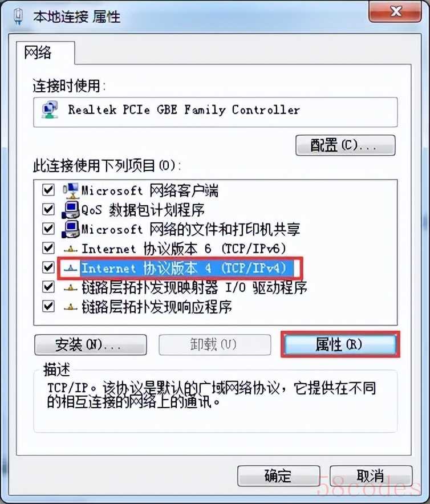Switch to the 网络 tab
Screen dimensions: 430x504
tap(38, 52)
